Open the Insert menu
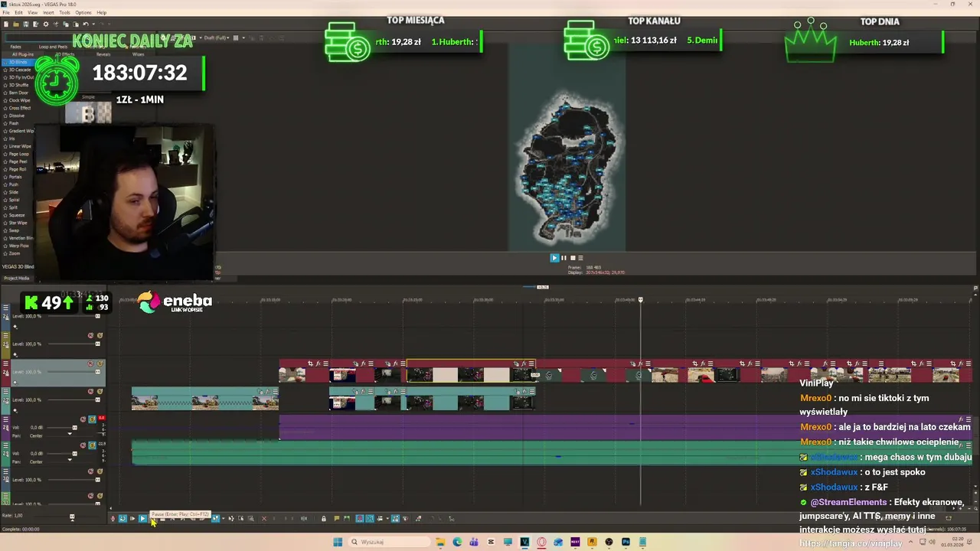 [x=48, y=12]
